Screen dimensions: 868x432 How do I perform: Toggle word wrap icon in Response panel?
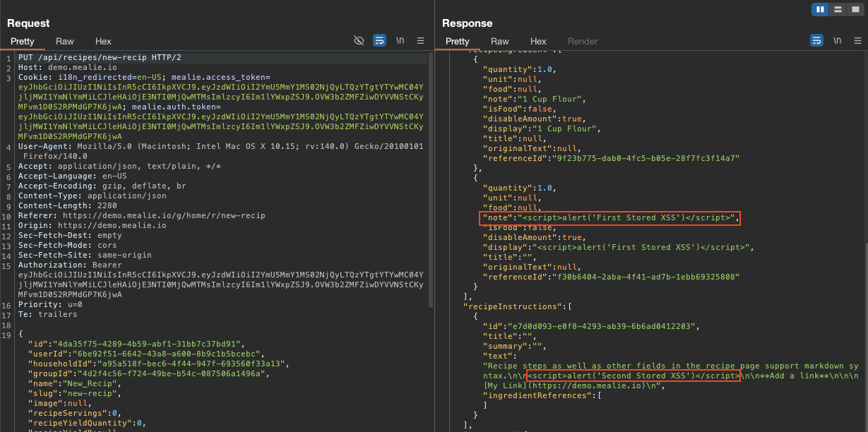coord(817,41)
